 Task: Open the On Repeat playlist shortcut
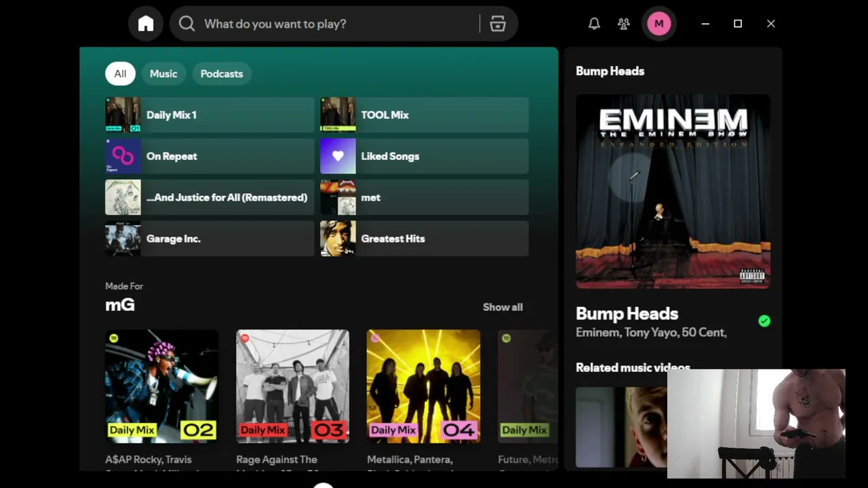tap(210, 156)
